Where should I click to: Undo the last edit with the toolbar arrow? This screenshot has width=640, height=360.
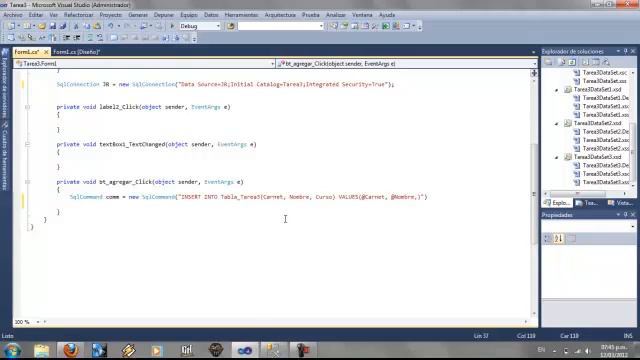[x=111, y=26]
